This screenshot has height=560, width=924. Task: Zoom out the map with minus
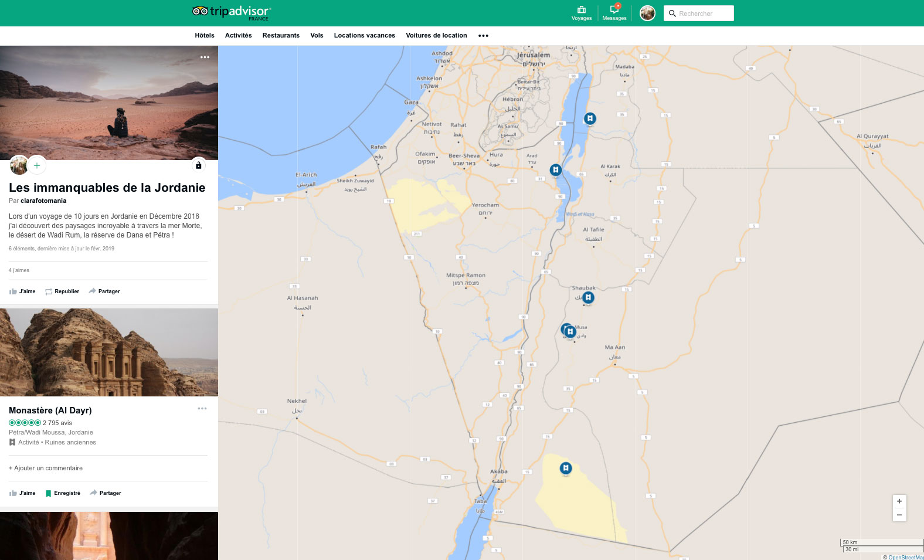tap(899, 515)
